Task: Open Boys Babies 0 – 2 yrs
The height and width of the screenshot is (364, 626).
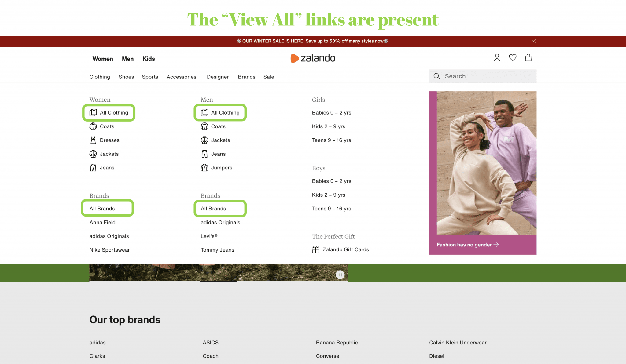Action: pos(332,181)
